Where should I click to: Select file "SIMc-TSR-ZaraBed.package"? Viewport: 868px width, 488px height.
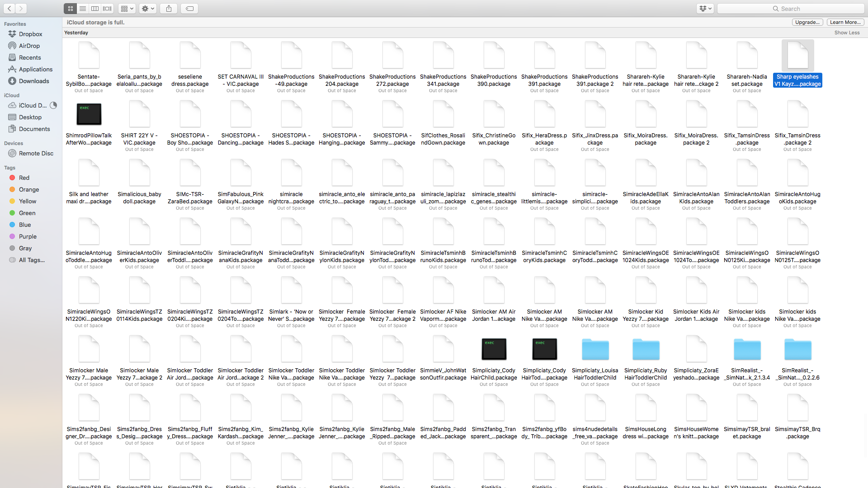(190, 173)
